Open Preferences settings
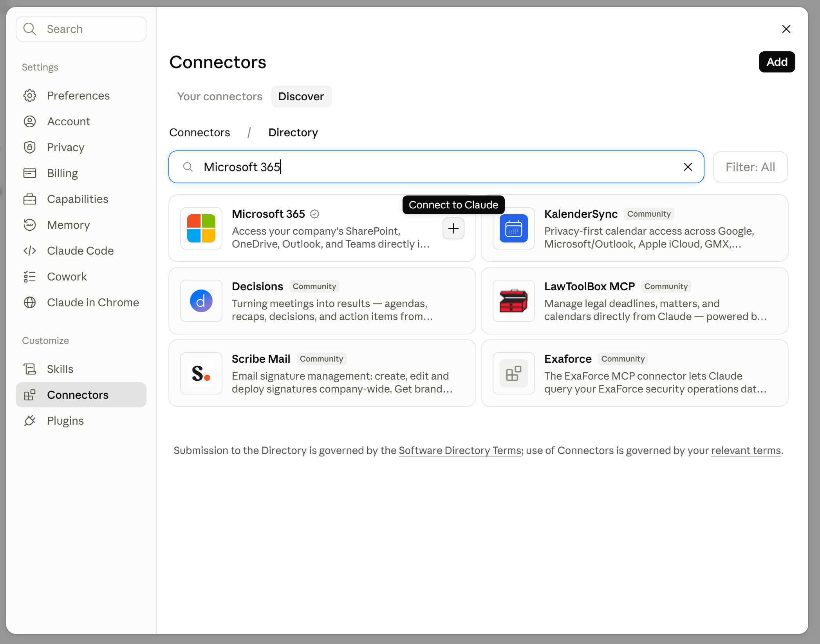The height and width of the screenshot is (644, 820). [x=81, y=96]
